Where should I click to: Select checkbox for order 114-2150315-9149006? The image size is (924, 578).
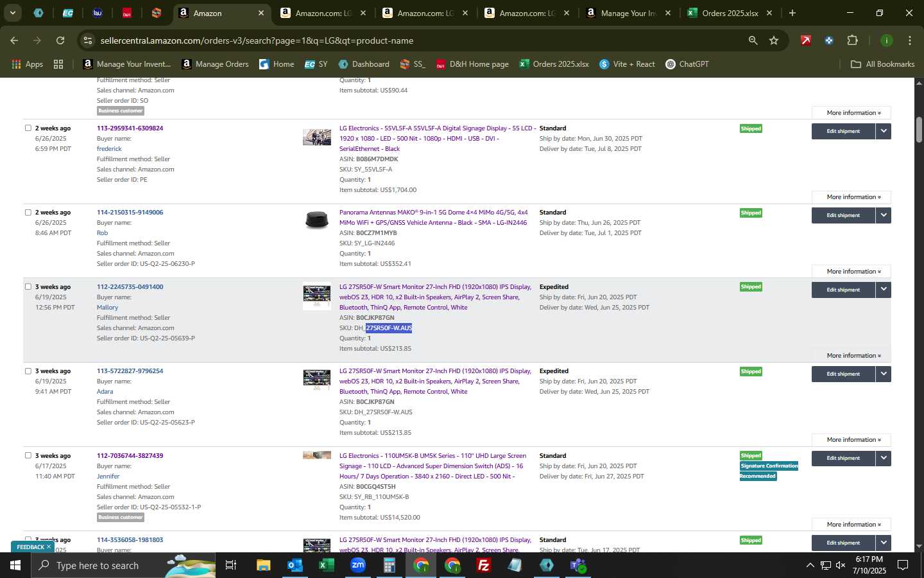[x=28, y=212]
